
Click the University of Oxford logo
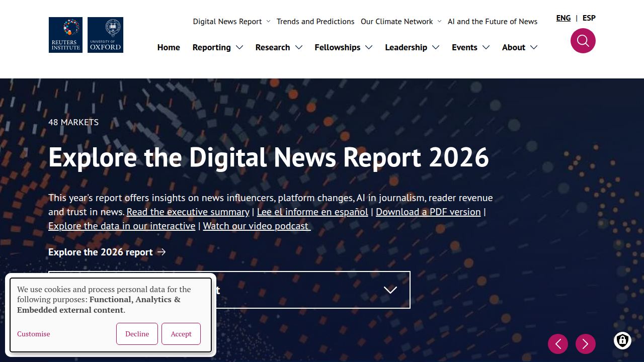click(x=105, y=35)
